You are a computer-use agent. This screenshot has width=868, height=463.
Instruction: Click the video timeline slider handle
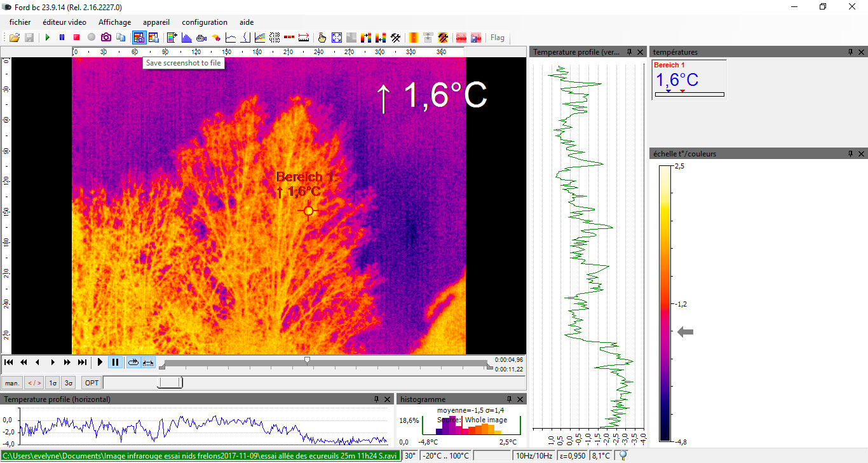click(x=308, y=361)
